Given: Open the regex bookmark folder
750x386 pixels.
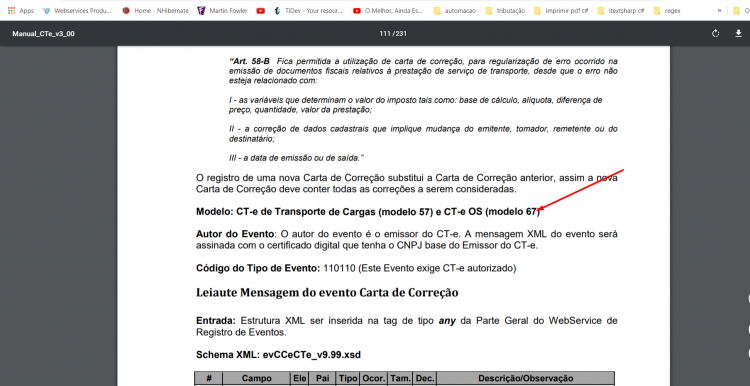Looking at the screenshot, I should (667, 11).
